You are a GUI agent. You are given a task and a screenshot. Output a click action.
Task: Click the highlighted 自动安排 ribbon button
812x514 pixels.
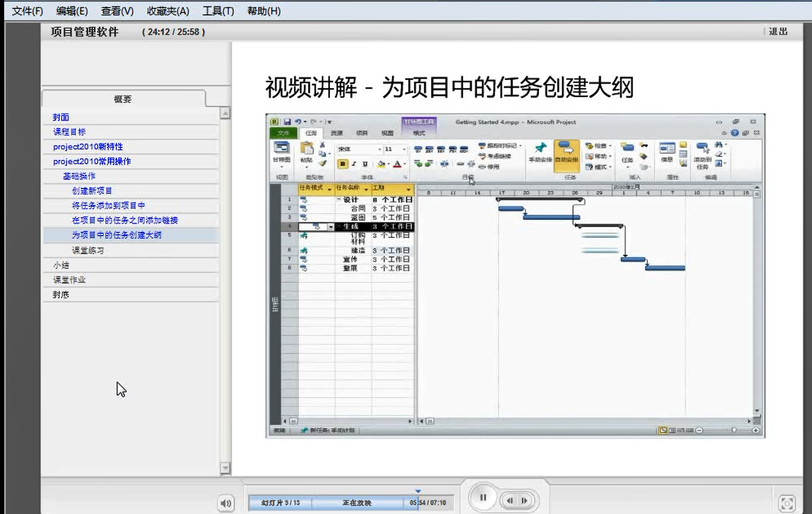point(566,153)
